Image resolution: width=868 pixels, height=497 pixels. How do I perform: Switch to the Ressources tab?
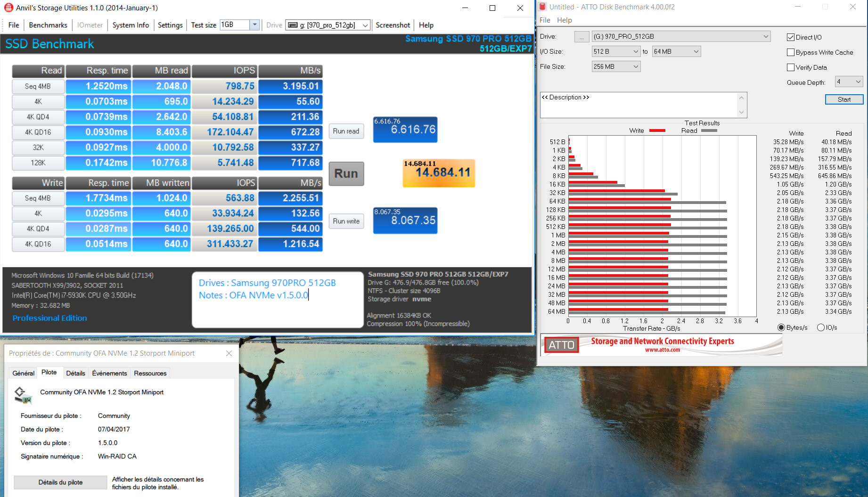(x=150, y=373)
